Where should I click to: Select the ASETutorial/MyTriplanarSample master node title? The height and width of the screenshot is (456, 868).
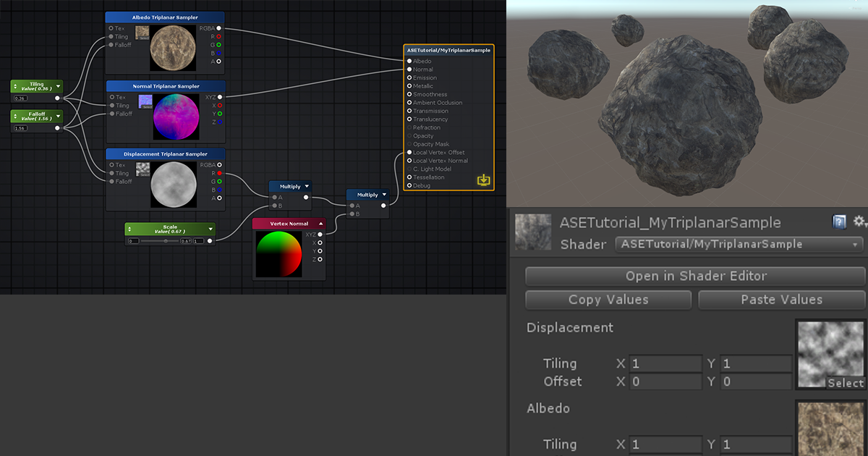point(448,50)
